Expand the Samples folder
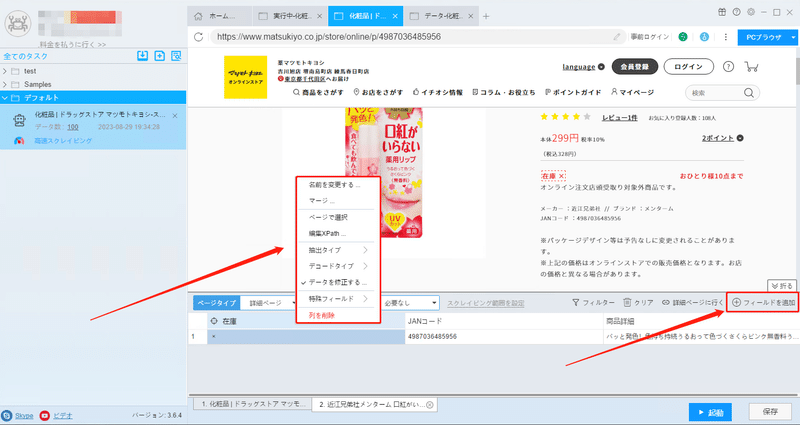 5,84
